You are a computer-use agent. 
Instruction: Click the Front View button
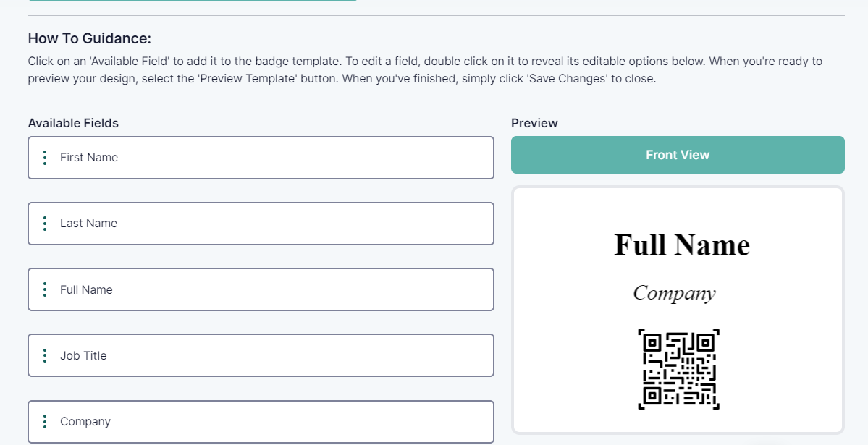(678, 155)
